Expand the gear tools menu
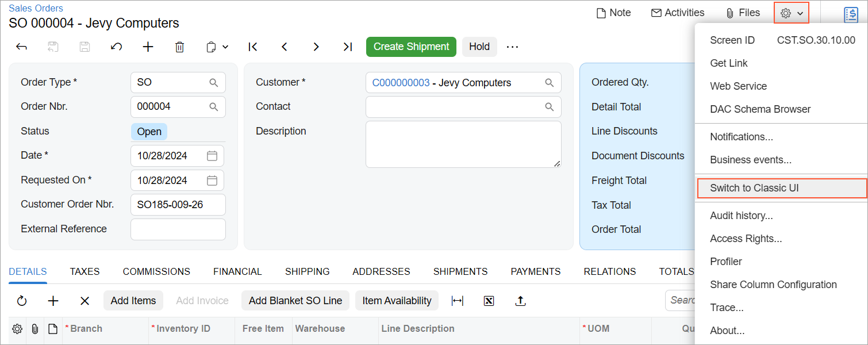The height and width of the screenshot is (345, 868). coord(792,13)
